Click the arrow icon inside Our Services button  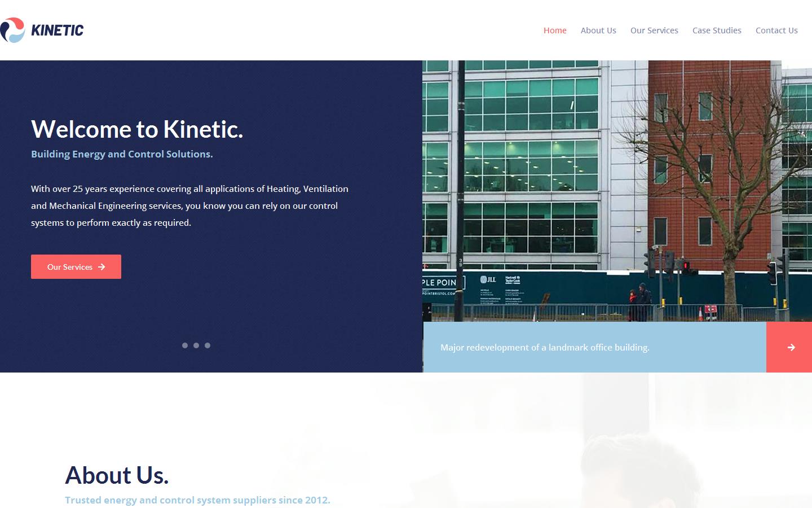coord(101,266)
